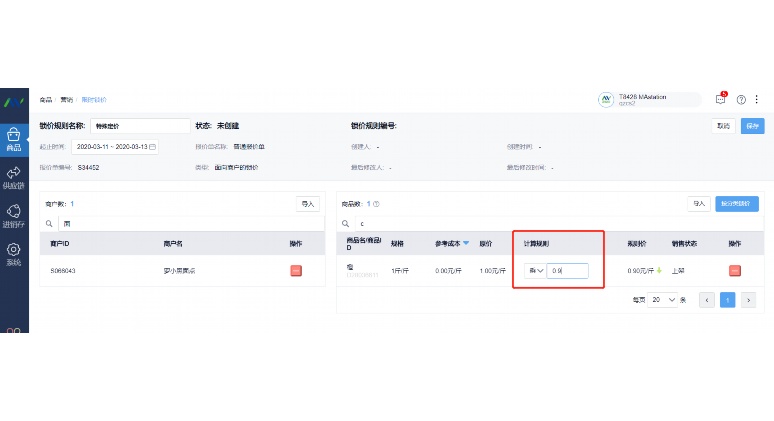774x421 pixels.
Task: Click the 计算规则 column header
Action: pos(536,243)
